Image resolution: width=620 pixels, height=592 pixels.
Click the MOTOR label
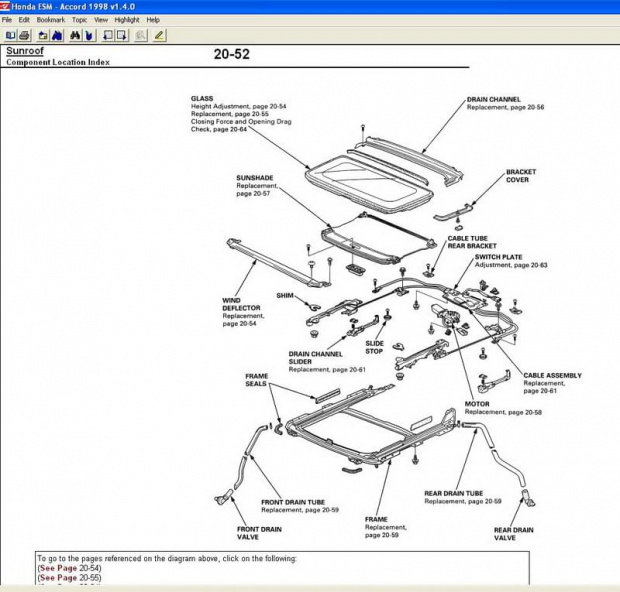(477, 404)
